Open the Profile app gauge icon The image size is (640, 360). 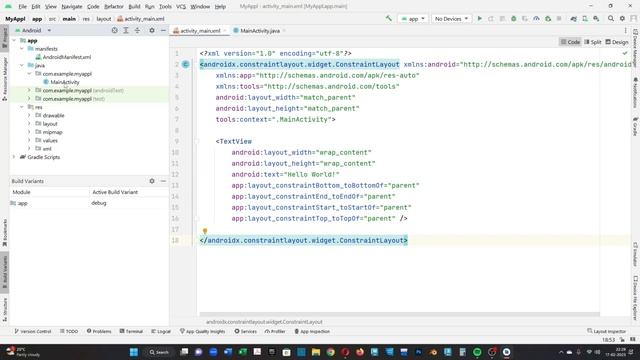[536, 19]
